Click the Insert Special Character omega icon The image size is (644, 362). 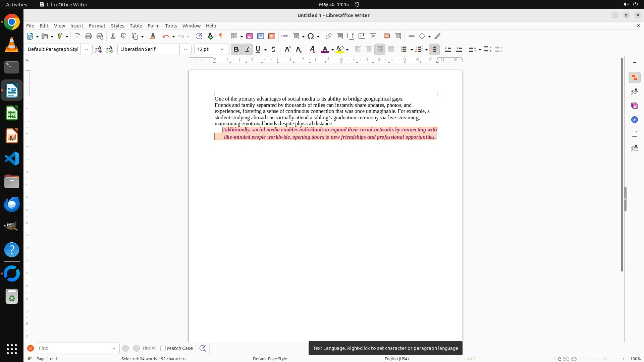311,36
